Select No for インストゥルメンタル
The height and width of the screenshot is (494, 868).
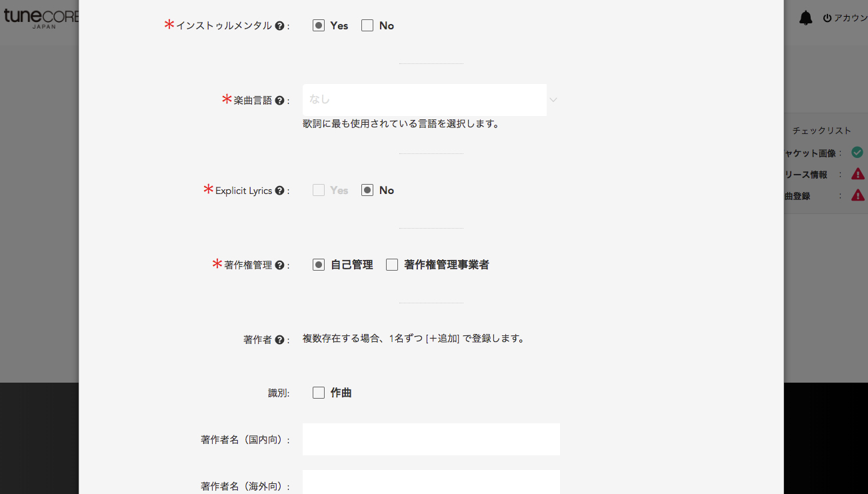click(367, 25)
